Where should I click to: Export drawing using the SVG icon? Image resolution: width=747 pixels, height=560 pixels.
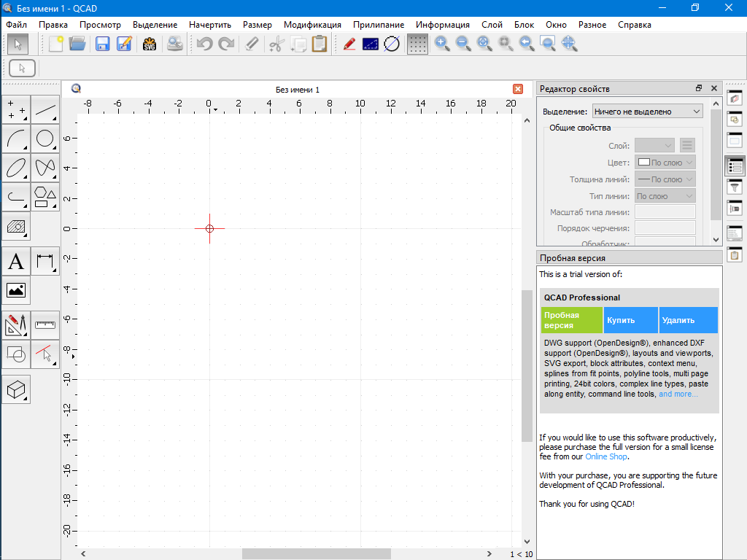(150, 44)
